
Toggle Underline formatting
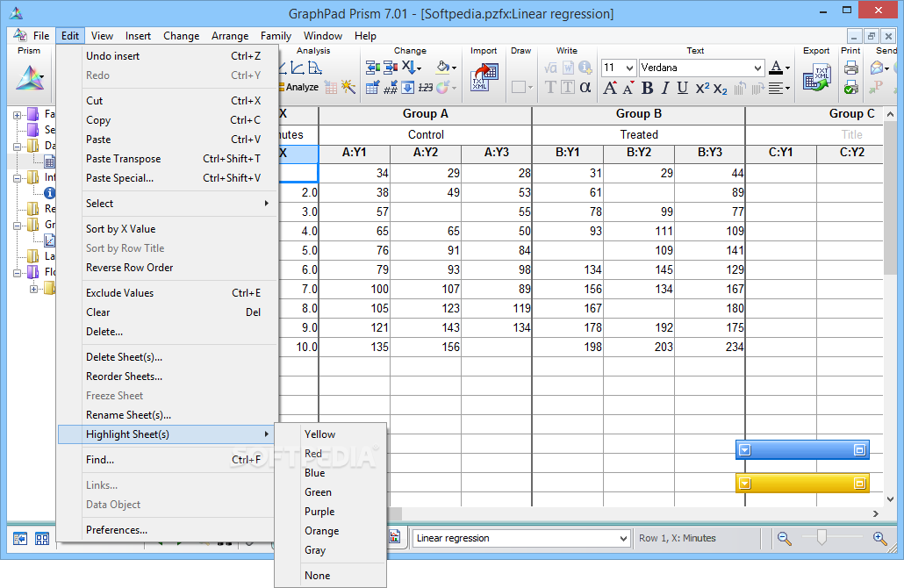(682, 88)
